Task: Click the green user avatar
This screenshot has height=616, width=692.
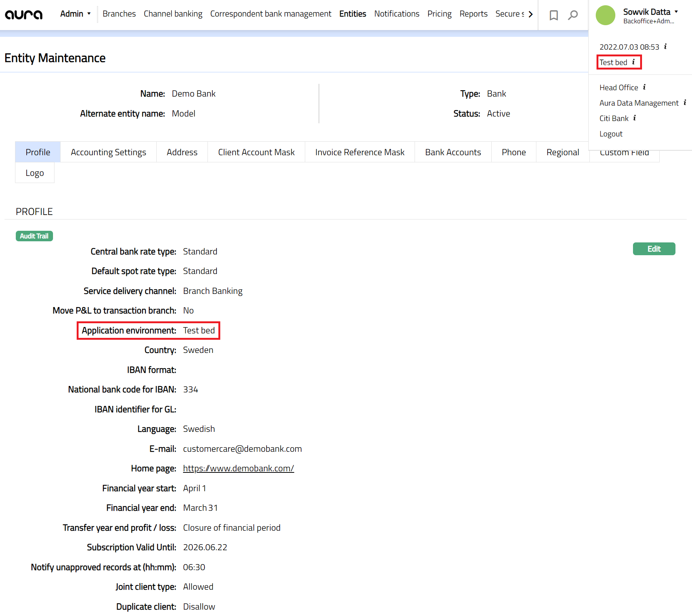Action: pos(605,15)
